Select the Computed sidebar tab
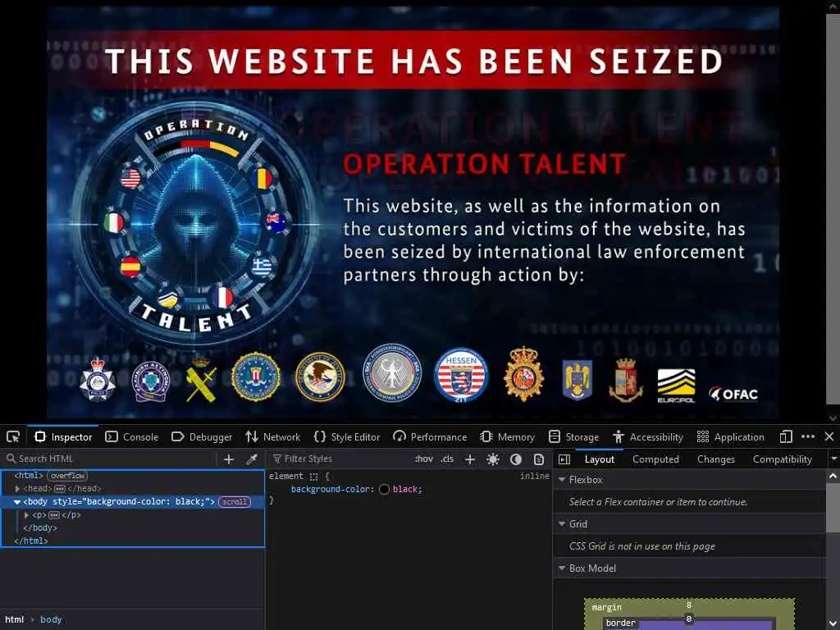This screenshot has width=840, height=630. [655, 459]
